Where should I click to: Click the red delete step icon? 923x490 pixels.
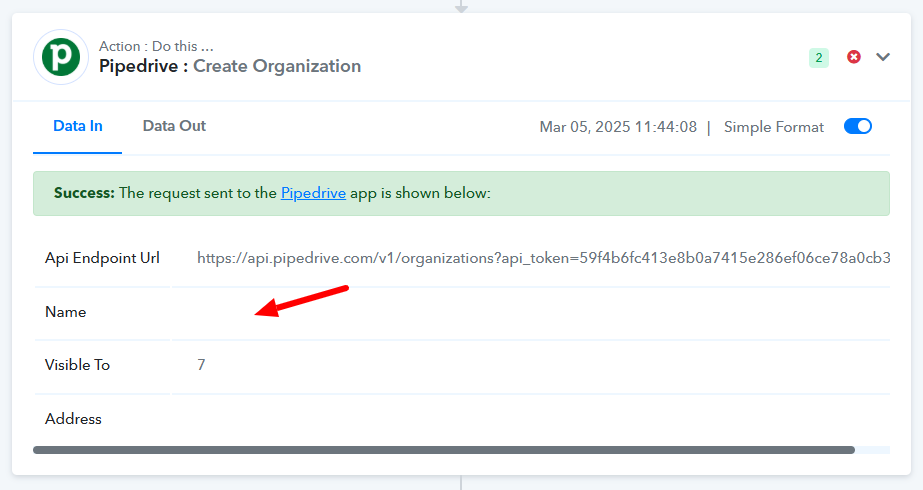tap(854, 57)
